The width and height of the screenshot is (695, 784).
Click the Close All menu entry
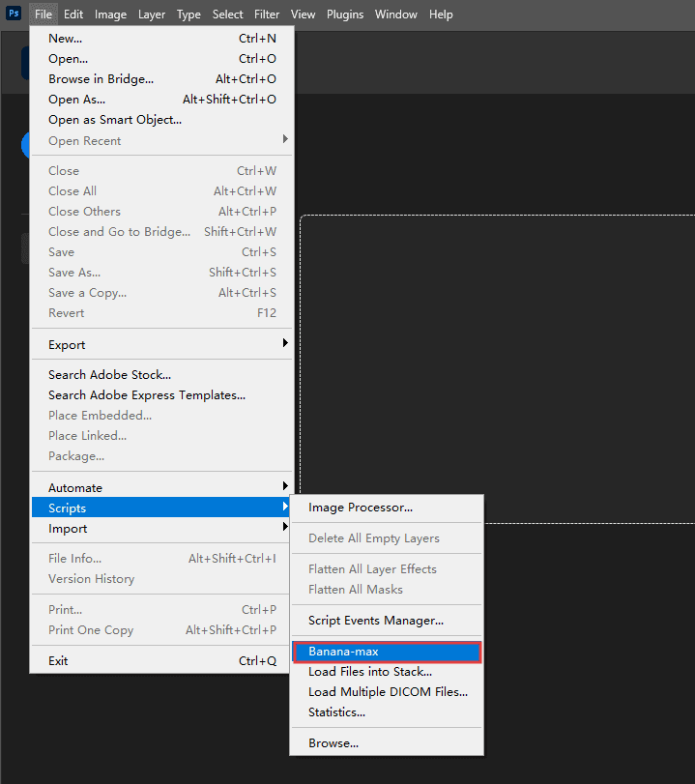coord(161,191)
